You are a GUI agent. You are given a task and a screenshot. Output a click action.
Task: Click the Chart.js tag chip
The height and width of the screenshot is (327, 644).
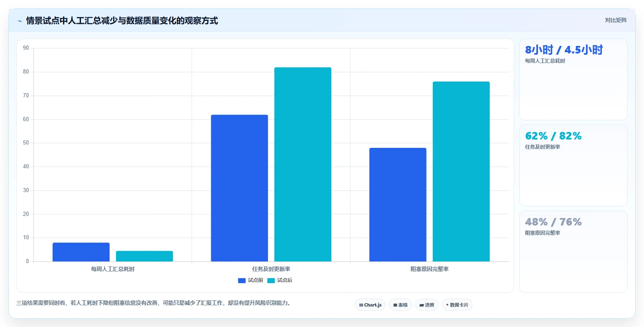pos(370,305)
